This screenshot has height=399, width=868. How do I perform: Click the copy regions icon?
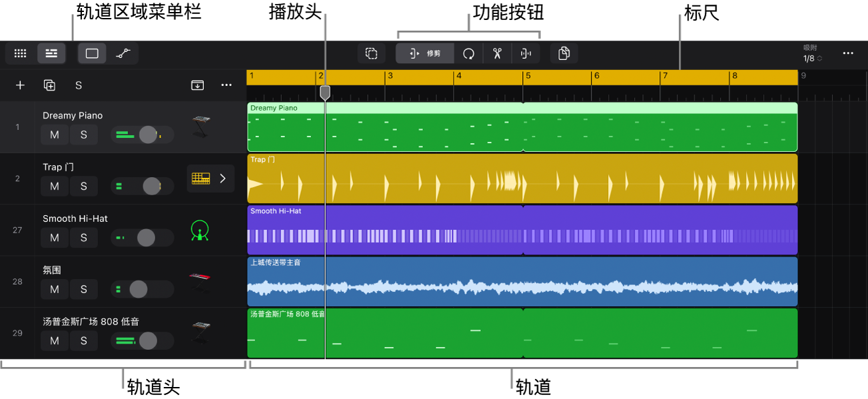click(564, 53)
